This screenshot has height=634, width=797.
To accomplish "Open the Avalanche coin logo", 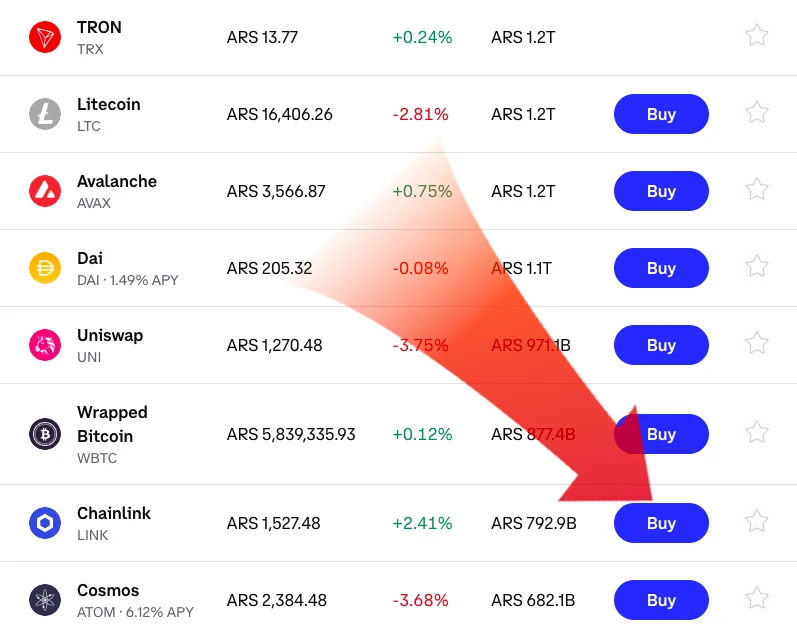I will 45,191.
